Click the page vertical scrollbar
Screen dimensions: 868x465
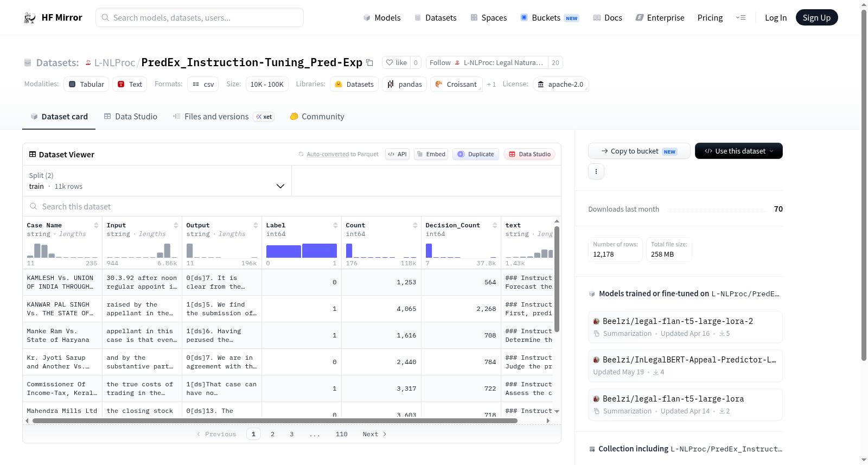coord(864,185)
